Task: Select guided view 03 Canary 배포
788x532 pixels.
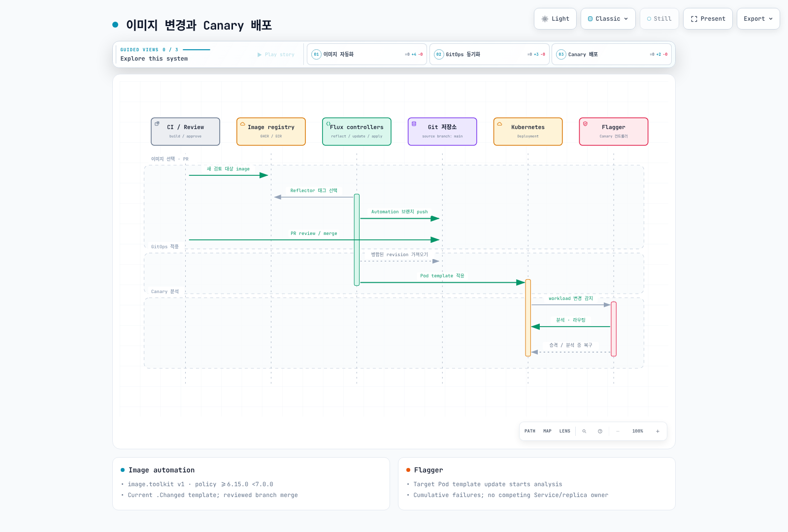Action: click(x=611, y=54)
